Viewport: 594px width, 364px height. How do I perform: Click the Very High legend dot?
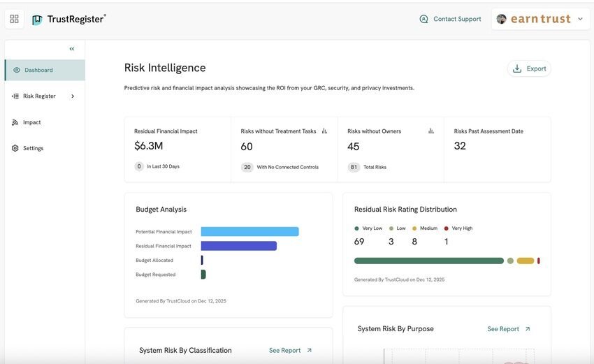(x=447, y=228)
